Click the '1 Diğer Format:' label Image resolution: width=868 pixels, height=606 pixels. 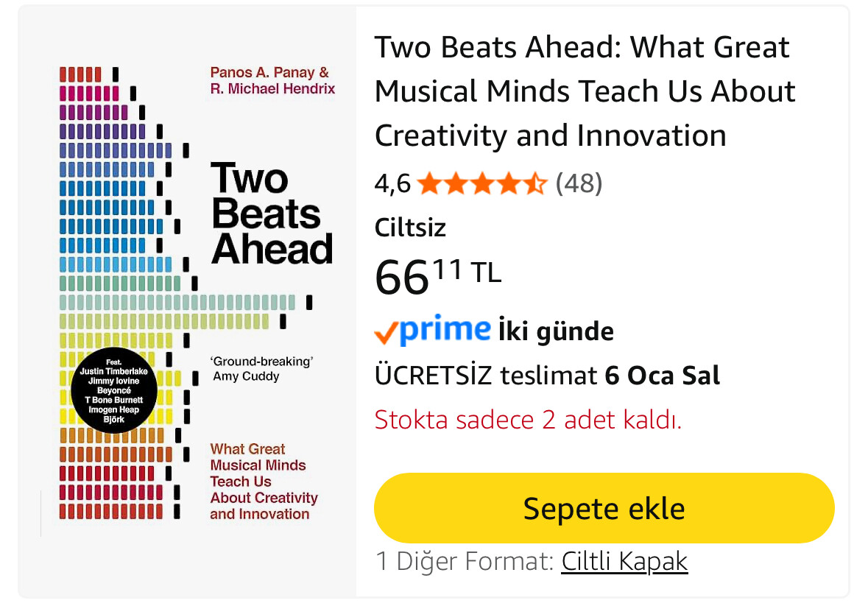click(x=465, y=562)
